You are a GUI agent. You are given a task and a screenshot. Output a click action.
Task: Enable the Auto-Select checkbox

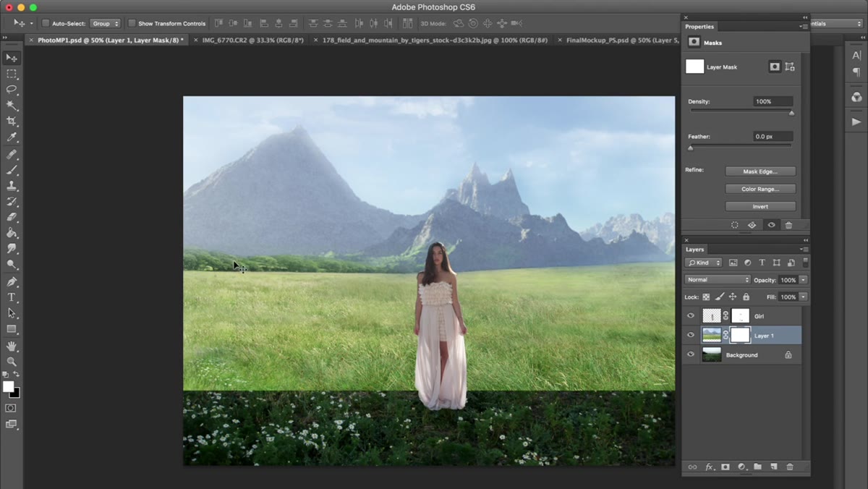pos(45,23)
